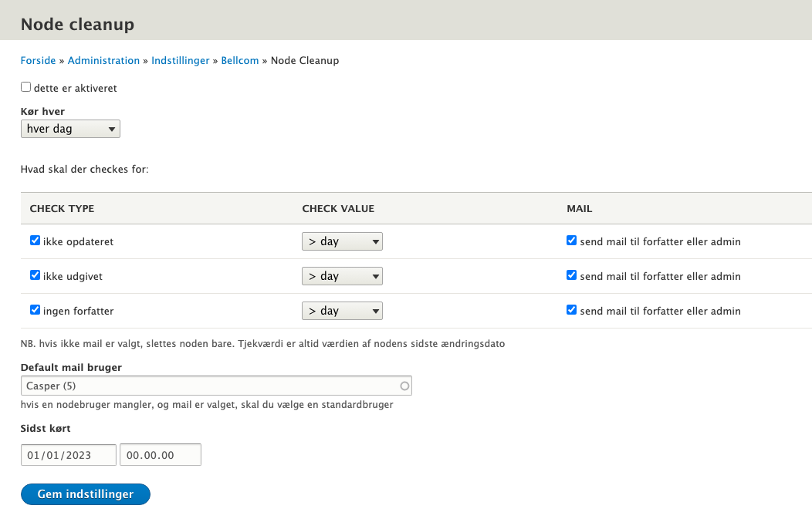812x529 pixels.
Task: Uncheck the 'ingen forfatter' check type
Action: point(35,310)
